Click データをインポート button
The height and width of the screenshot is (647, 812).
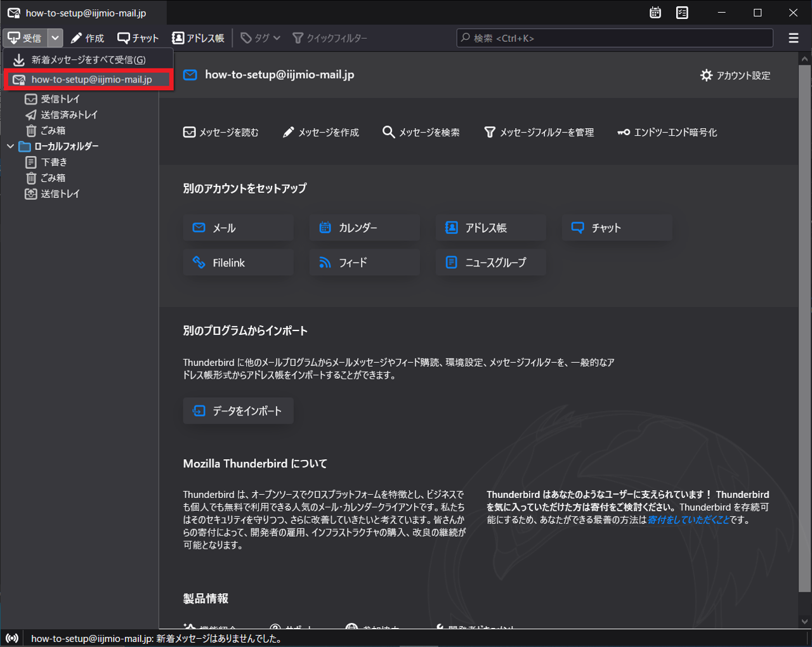point(239,411)
